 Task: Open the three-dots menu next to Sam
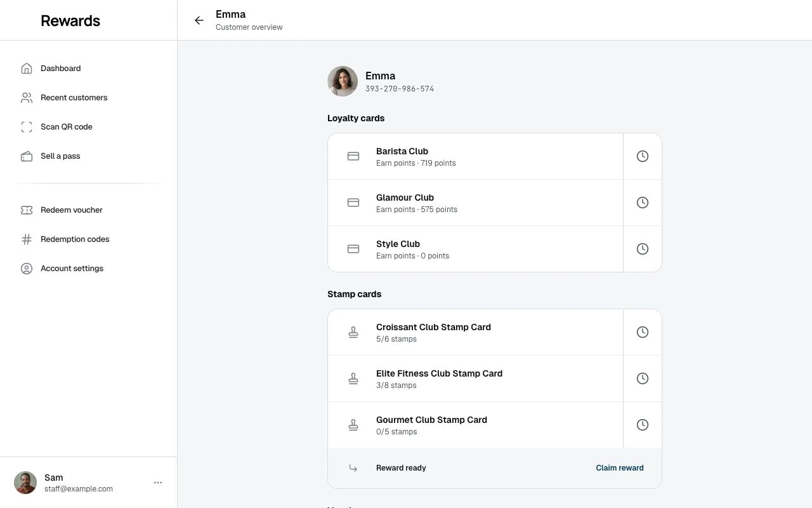(158, 483)
